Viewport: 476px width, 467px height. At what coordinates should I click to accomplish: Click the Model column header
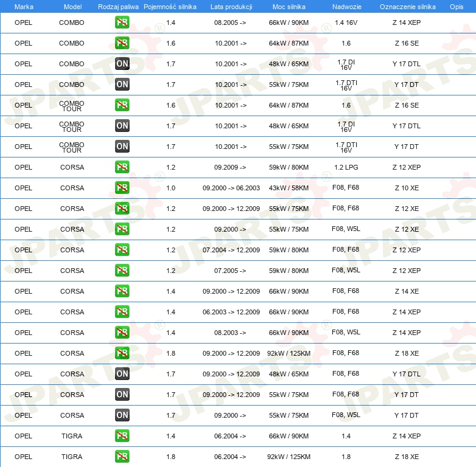coord(72,7)
